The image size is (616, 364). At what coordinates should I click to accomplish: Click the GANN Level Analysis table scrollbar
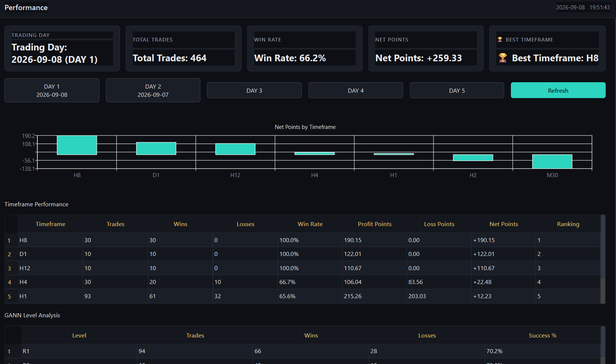(x=603, y=345)
